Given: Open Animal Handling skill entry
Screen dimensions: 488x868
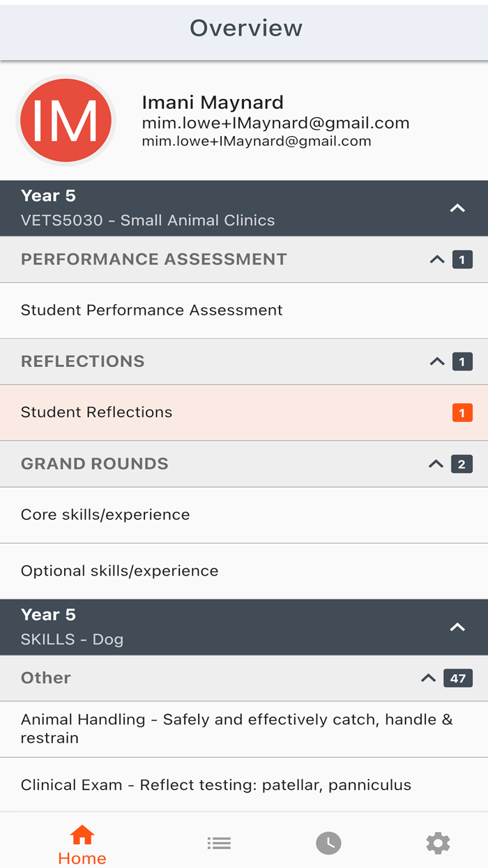Looking at the screenshot, I should click(x=237, y=728).
